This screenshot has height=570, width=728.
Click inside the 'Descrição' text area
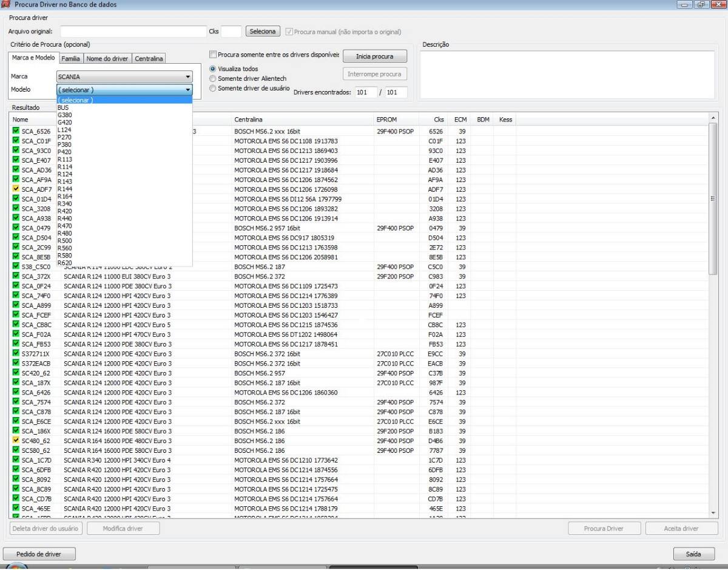point(567,75)
